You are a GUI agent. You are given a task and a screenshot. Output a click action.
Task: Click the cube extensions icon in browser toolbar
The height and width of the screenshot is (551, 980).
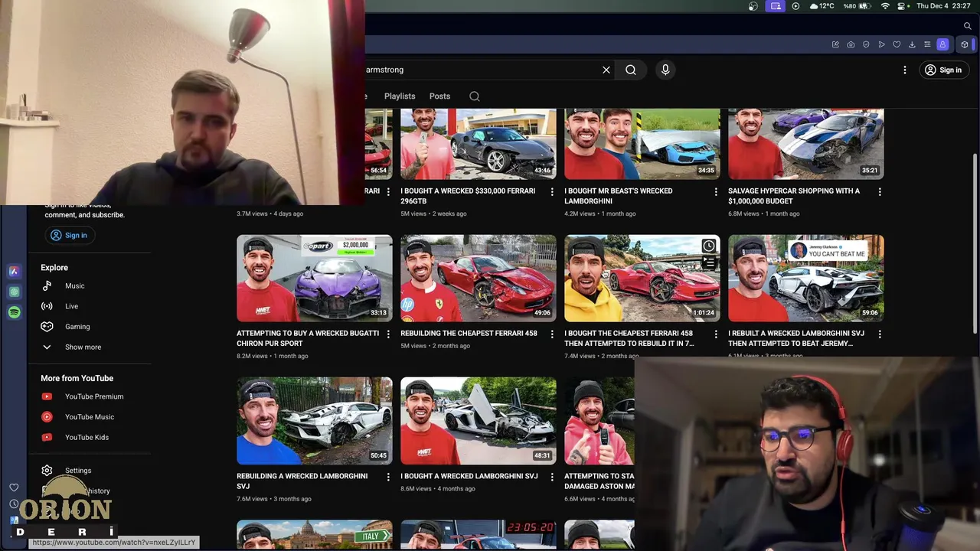[x=965, y=44]
